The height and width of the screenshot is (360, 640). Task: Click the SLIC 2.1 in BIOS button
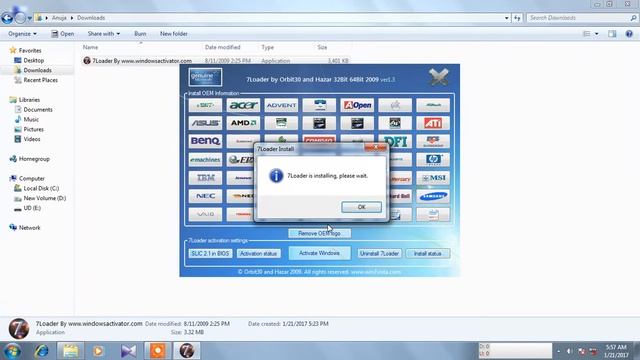pyautogui.click(x=210, y=253)
